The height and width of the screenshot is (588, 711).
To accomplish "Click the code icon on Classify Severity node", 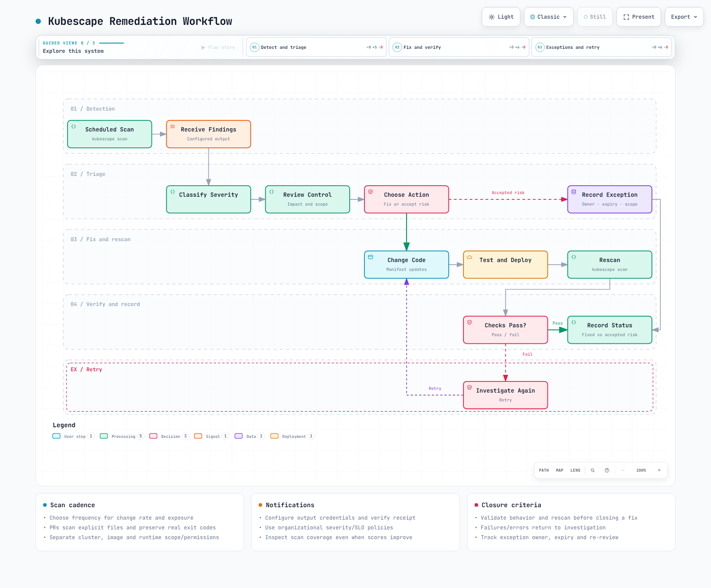I will (x=172, y=192).
